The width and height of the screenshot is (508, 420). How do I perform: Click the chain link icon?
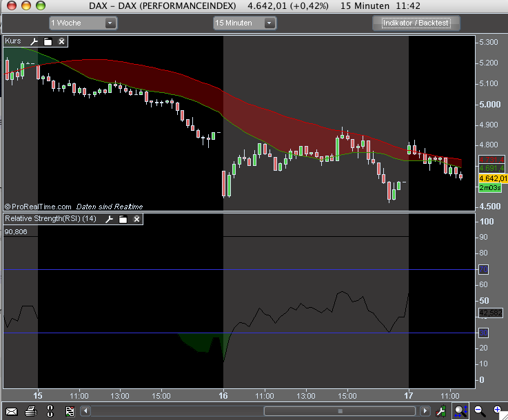coord(50,411)
